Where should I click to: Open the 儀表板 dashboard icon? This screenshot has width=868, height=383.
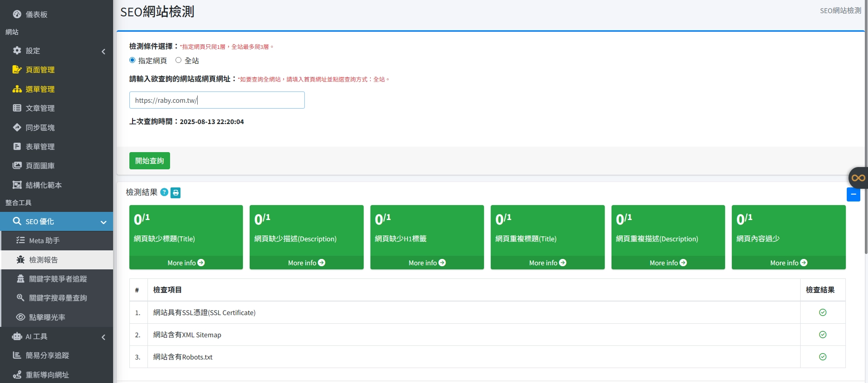[x=17, y=14]
